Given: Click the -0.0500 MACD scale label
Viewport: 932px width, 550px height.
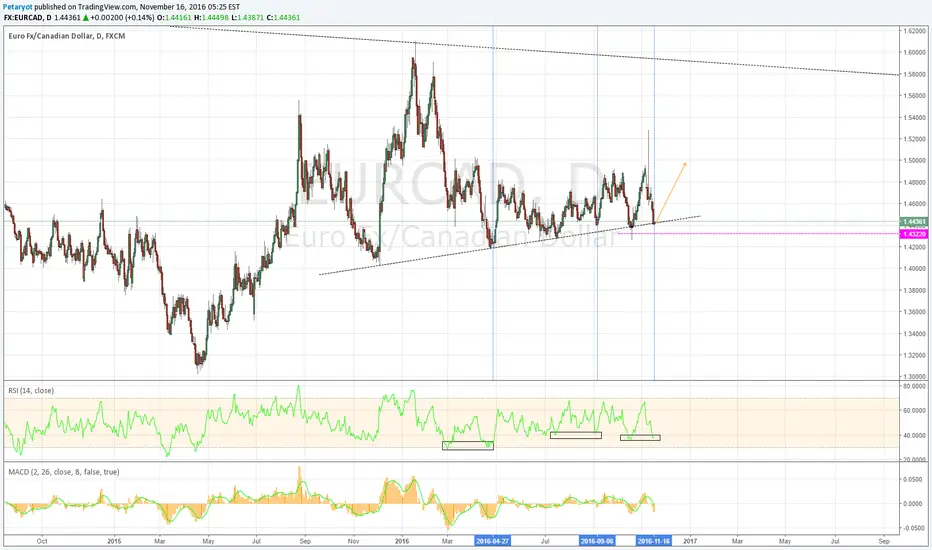Looking at the screenshot, I should point(914,528).
